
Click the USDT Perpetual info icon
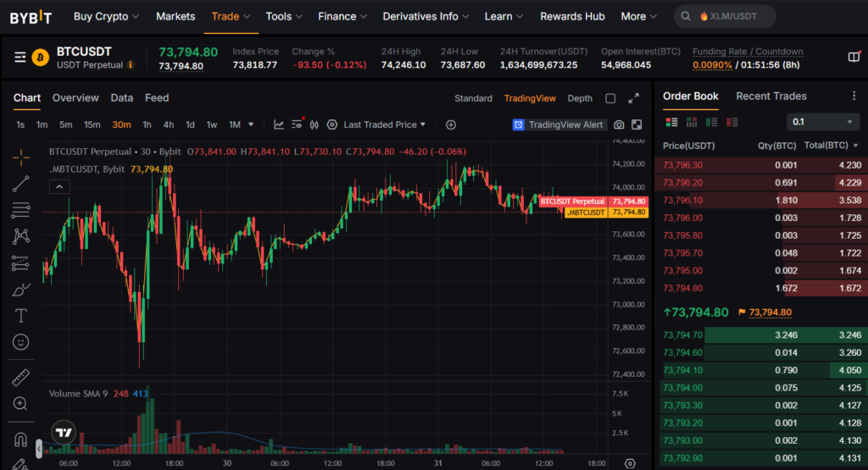tap(131, 65)
